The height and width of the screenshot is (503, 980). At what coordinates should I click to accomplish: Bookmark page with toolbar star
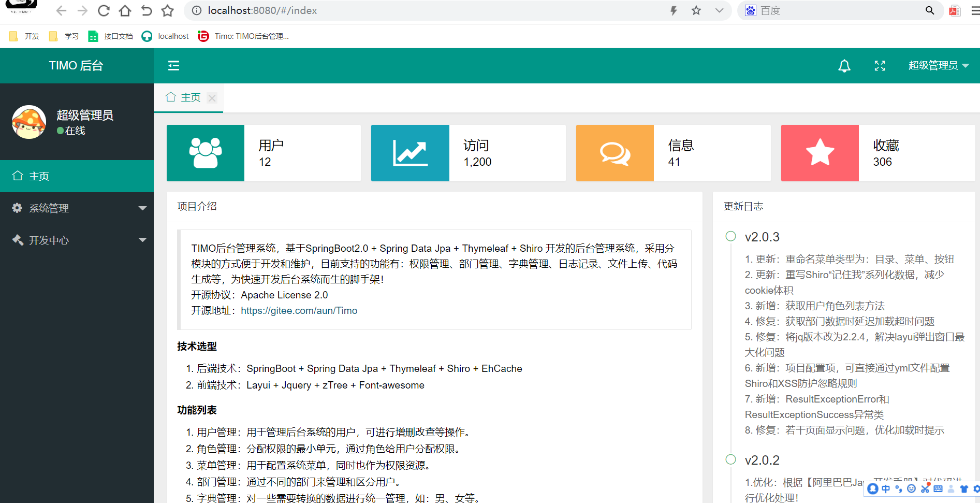[x=167, y=10]
